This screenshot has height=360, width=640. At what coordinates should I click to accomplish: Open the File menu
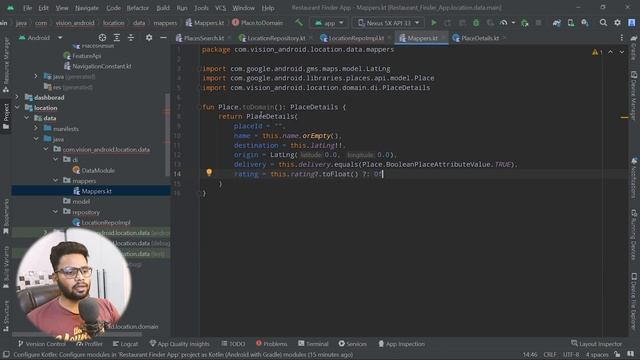pyautogui.click(x=27, y=8)
